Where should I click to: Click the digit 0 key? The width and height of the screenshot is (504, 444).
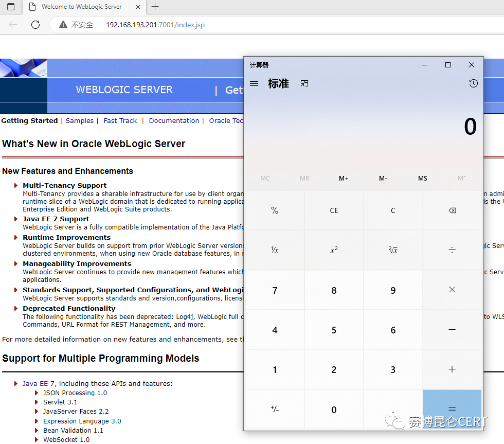pos(334,410)
